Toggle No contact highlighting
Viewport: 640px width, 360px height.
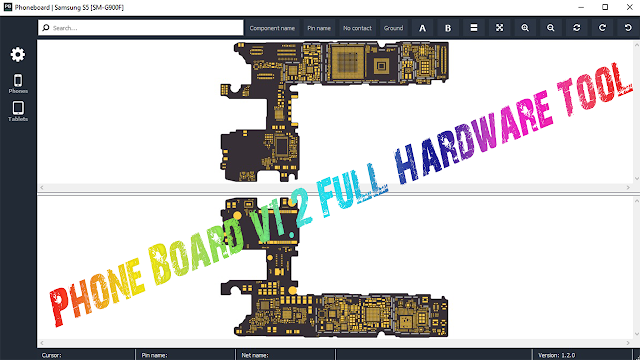pos(357,28)
